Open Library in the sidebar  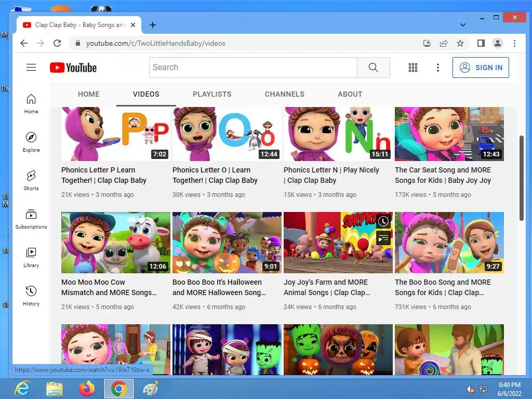click(x=31, y=258)
